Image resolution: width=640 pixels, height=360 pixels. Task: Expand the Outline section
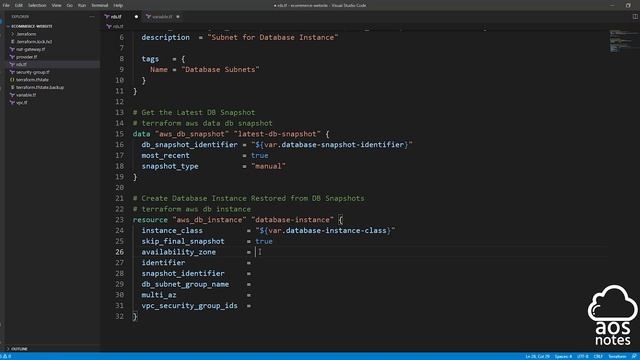point(19,349)
